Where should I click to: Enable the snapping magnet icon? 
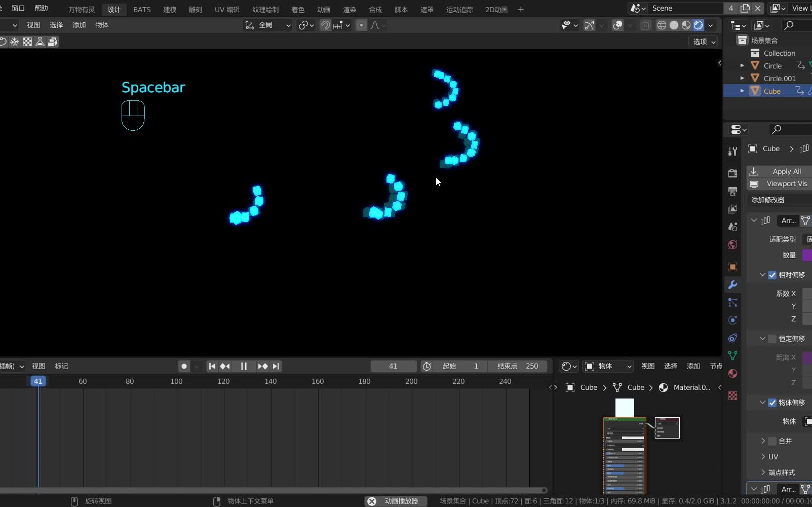(x=325, y=25)
